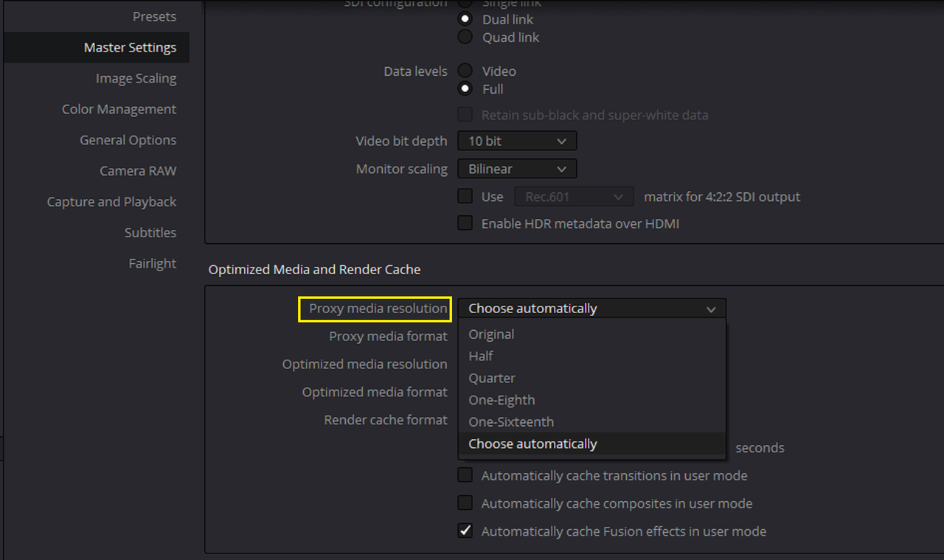Choose One-Eighth proxy resolution
This screenshot has width=944, height=560.
(591, 400)
